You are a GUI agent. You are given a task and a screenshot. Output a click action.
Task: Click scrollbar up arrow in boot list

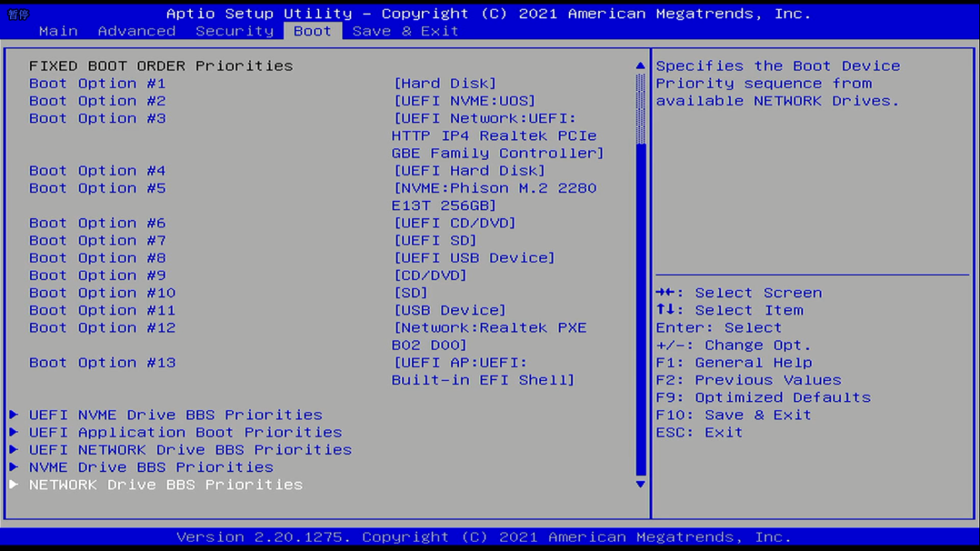640,66
